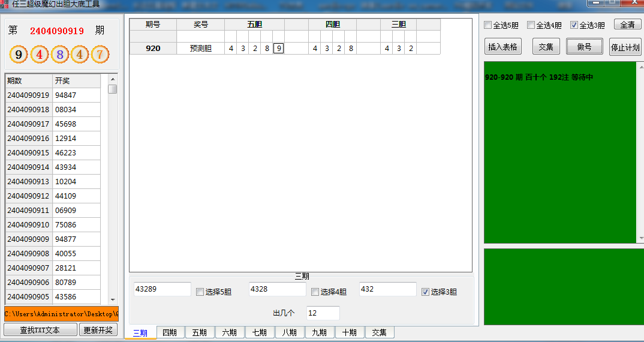Uncheck the 全选3胆 checkbox
The height and width of the screenshot is (342, 644).
(574, 25)
